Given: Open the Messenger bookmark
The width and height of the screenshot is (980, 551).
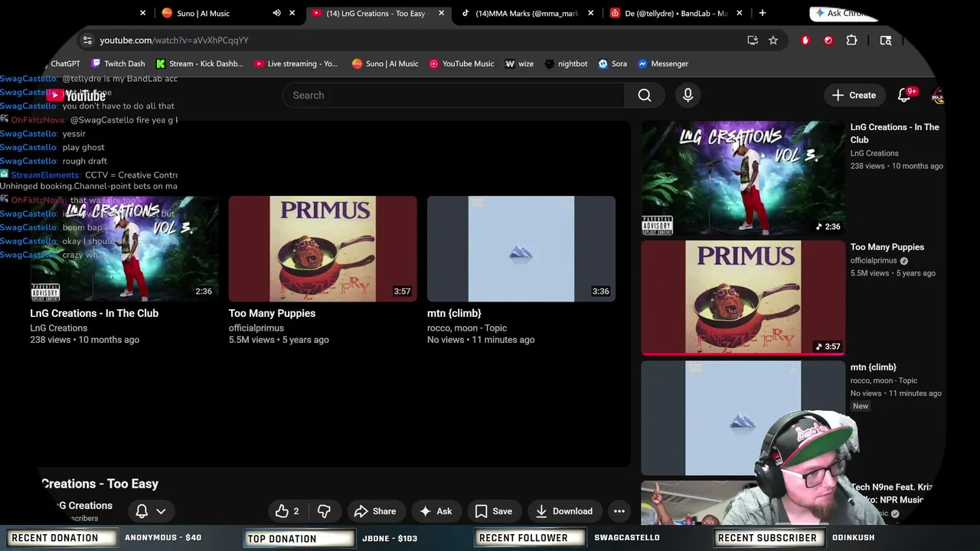Looking at the screenshot, I should pos(663,64).
